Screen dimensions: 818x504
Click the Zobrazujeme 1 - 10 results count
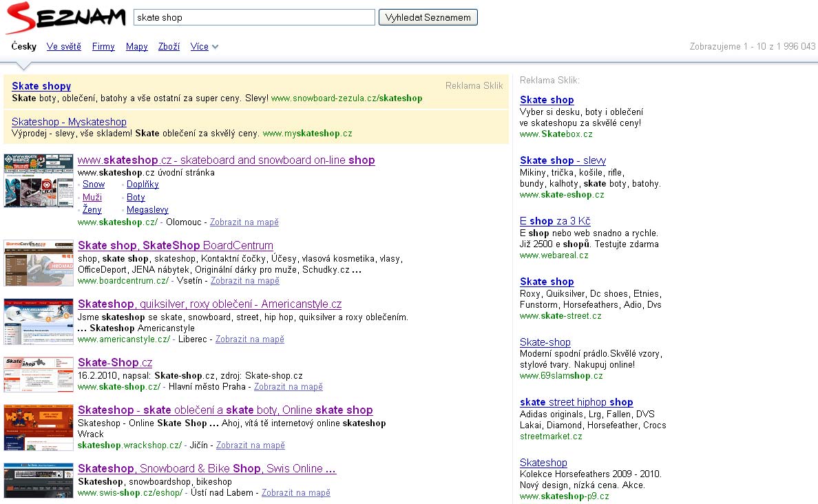point(753,46)
